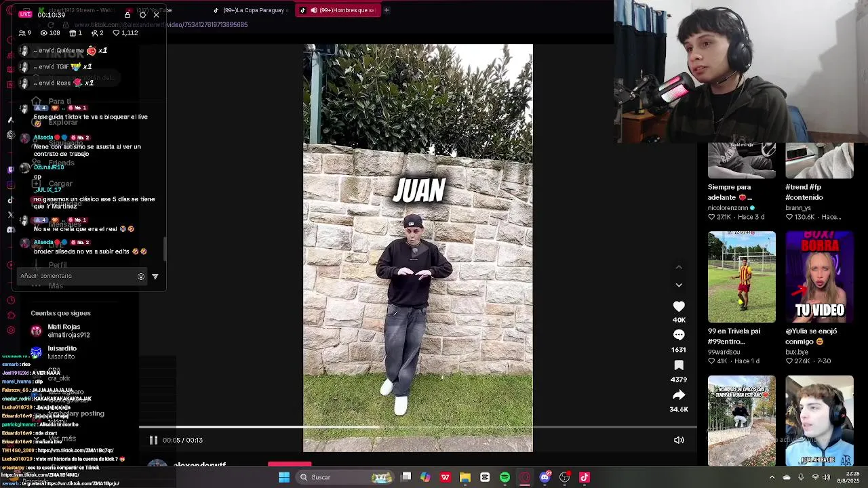Expand hidden system tray icons
This screenshot has height=488, width=868.
tap(772, 477)
